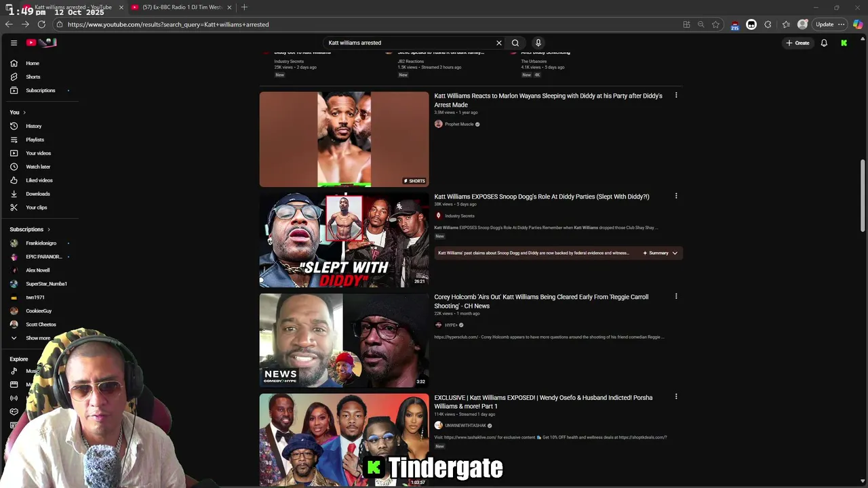Open the green K account avatar menu

pyautogui.click(x=844, y=43)
